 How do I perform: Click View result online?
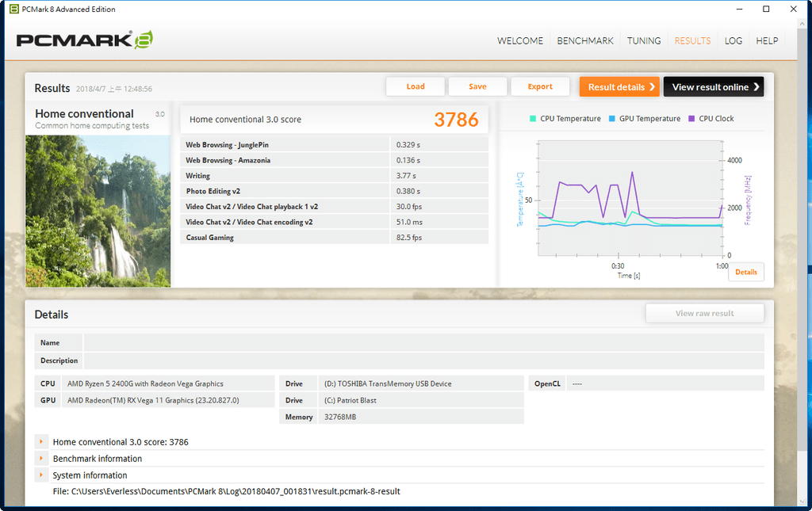714,87
